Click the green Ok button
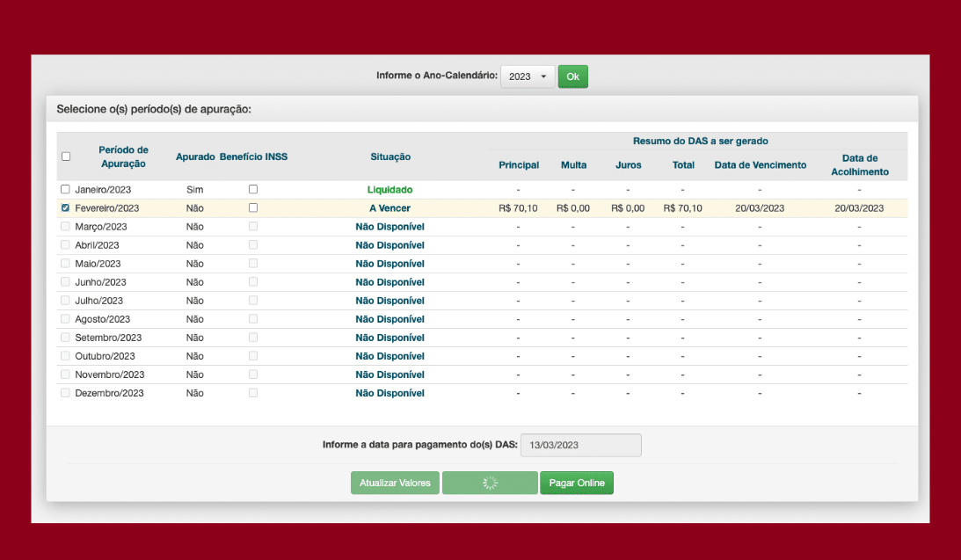961x560 pixels. (x=572, y=76)
